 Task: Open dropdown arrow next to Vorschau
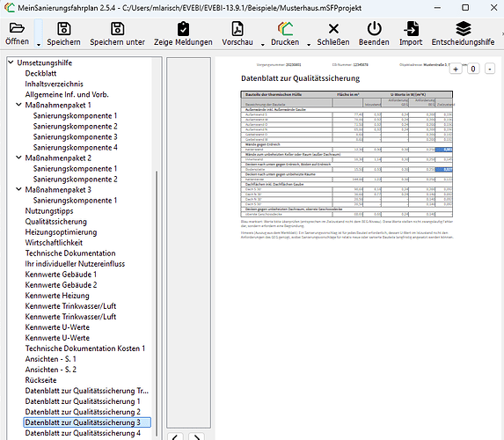point(263,45)
